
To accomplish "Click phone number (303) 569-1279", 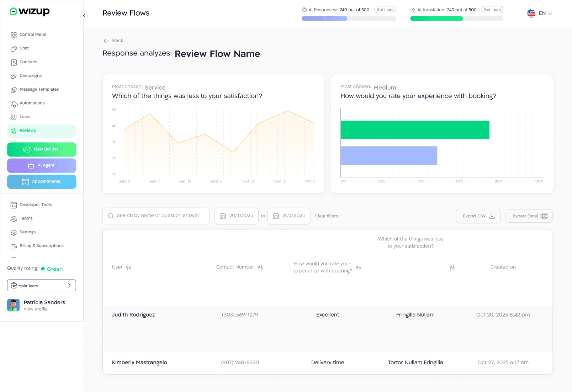I will (x=240, y=315).
